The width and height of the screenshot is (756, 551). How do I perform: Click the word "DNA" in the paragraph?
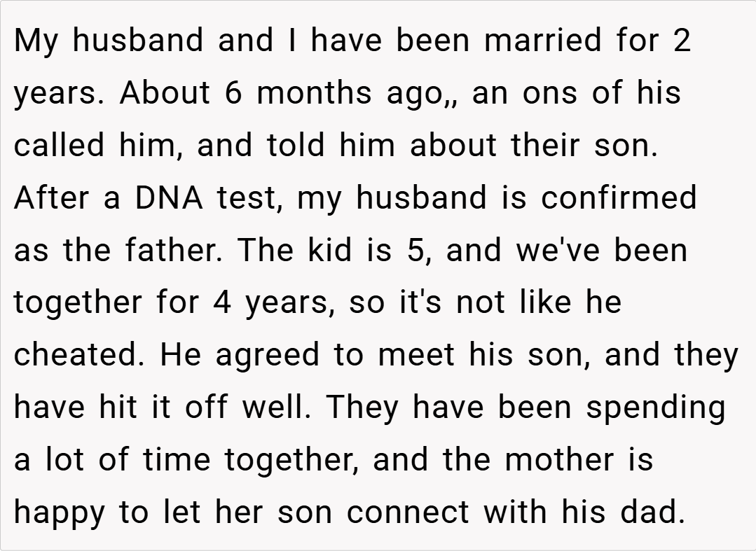point(167,198)
